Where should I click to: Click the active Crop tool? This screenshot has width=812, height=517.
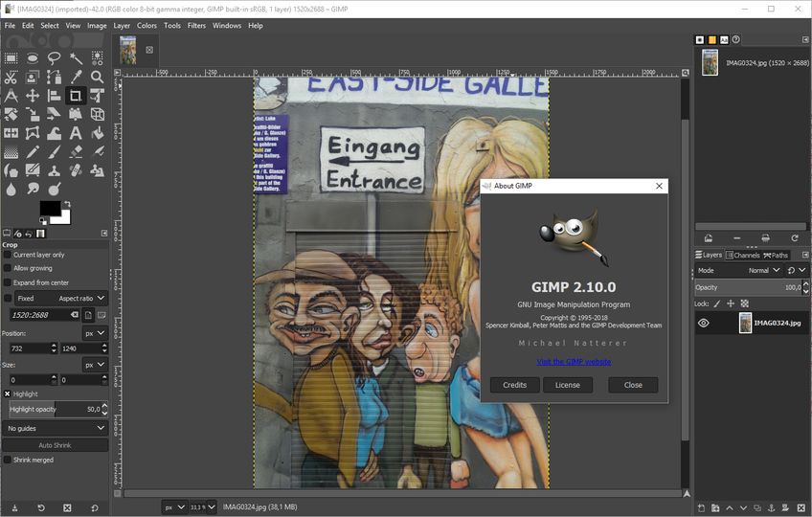pos(76,96)
